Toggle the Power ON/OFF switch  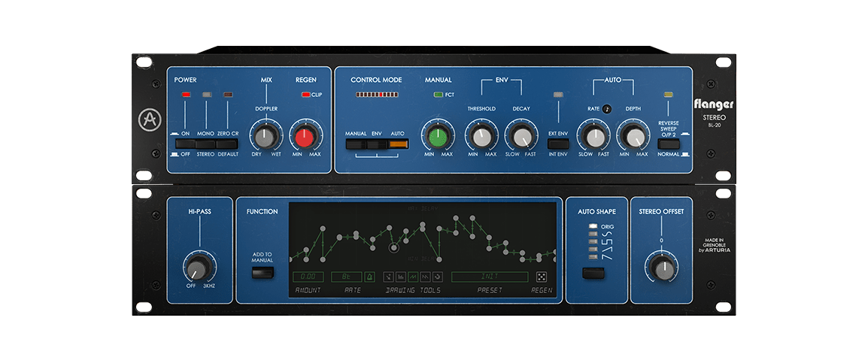click(186, 144)
